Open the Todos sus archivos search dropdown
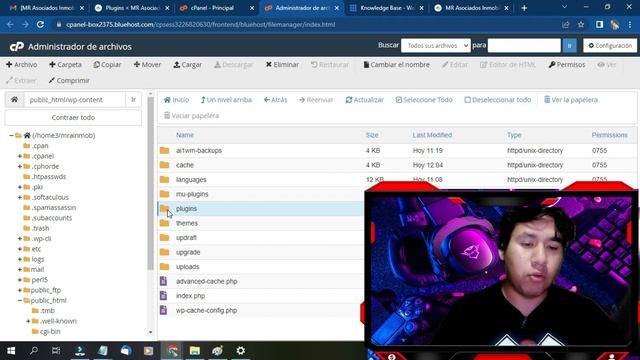Screen dimensions: 640x360 click(436, 46)
